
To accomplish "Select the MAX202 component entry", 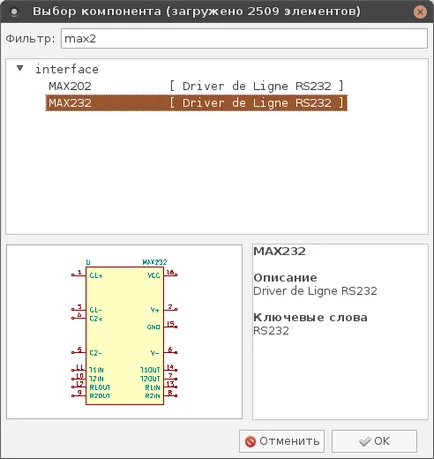I will 196,86.
